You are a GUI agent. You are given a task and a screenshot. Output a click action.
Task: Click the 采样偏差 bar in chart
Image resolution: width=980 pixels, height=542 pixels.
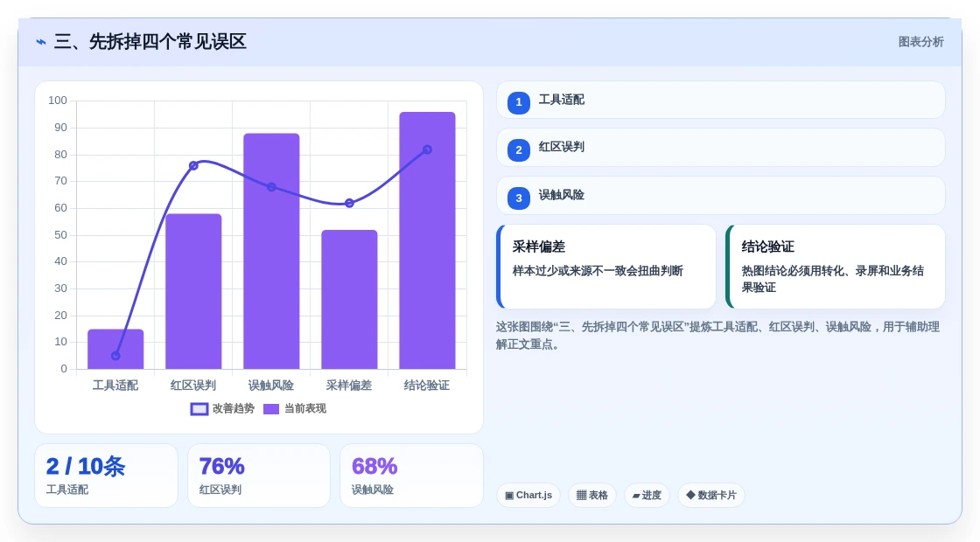click(x=349, y=300)
